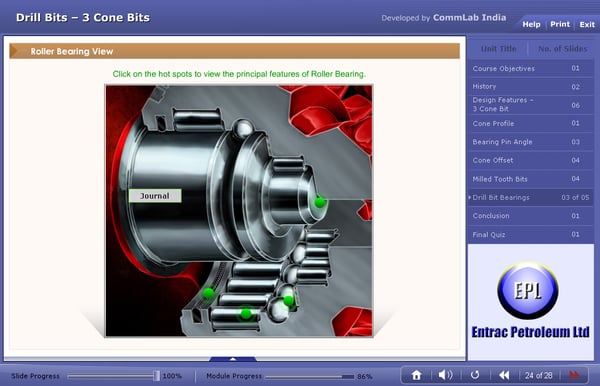This screenshot has height=386, width=600.
Task: Click the hot spot on the bottom roller
Action: 246,314
